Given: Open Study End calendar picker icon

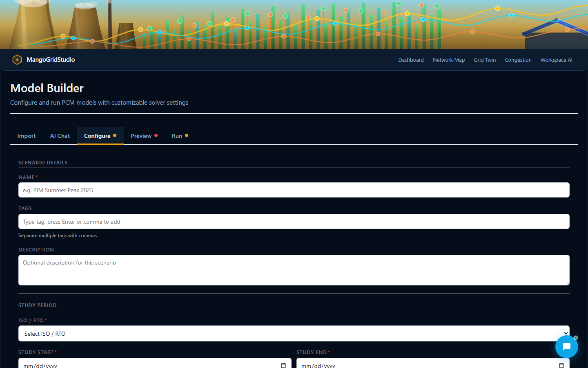Looking at the screenshot, I should [561, 365].
